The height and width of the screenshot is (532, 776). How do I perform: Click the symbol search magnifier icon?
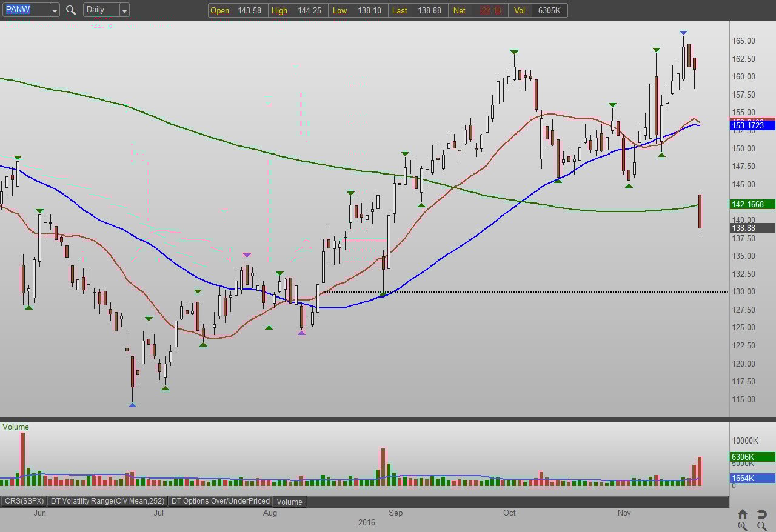71,10
